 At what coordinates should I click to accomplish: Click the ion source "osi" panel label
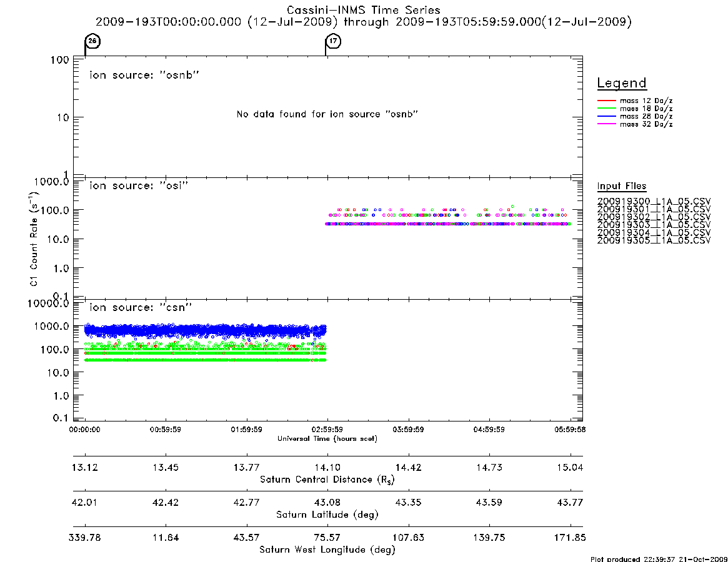tap(139, 185)
